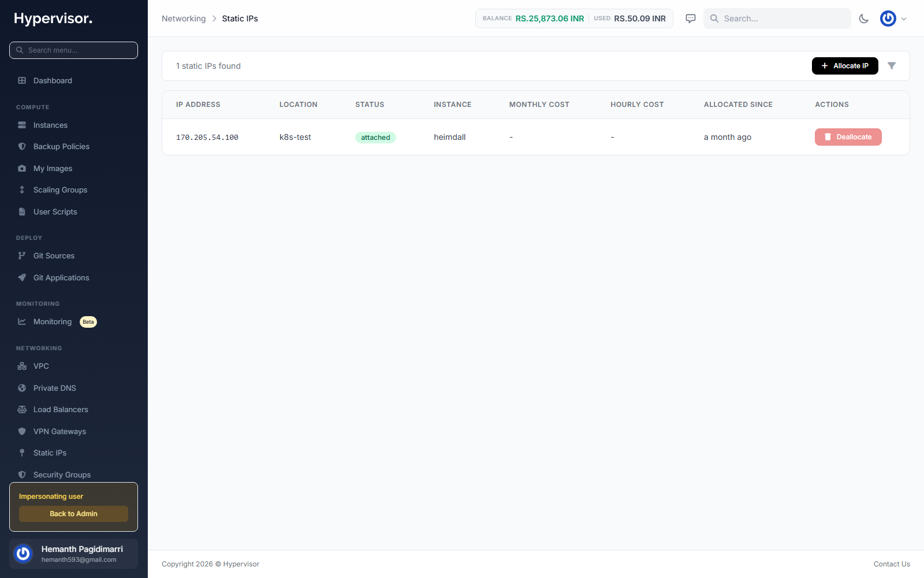Click the My Images camera icon
The width and height of the screenshot is (924, 578).
22,168
